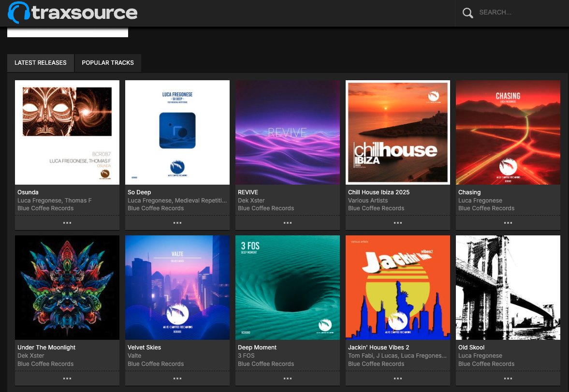This screenshot has width=569, height=392.
Task: Open more options for Velvet Skies release
Action: point(177,378)
